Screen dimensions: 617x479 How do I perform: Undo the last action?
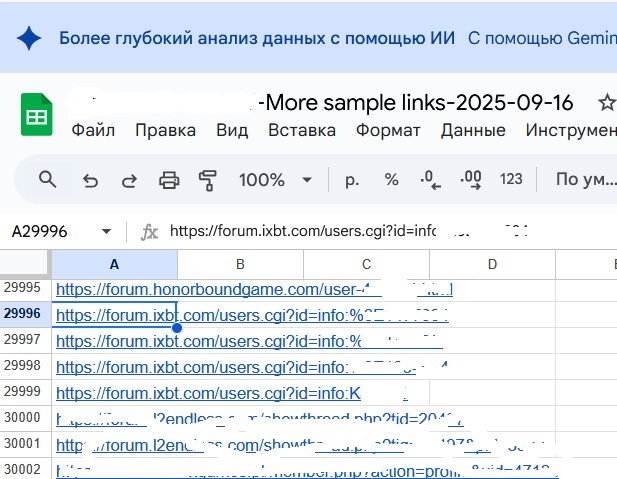[91, 181]
